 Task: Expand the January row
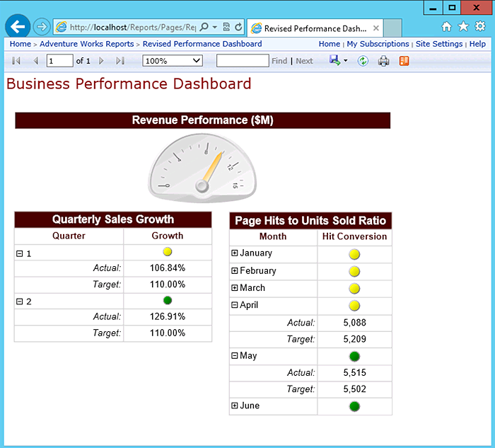(x=234, y=253)
